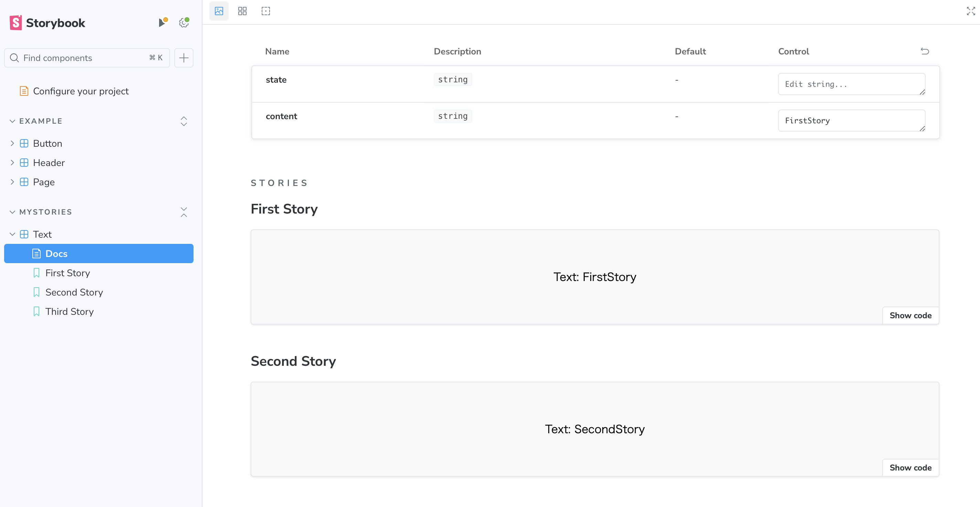Toggle the preview background image tool
Image resolution: width=980 pixels, height=507 pixels.
point(219,11)
